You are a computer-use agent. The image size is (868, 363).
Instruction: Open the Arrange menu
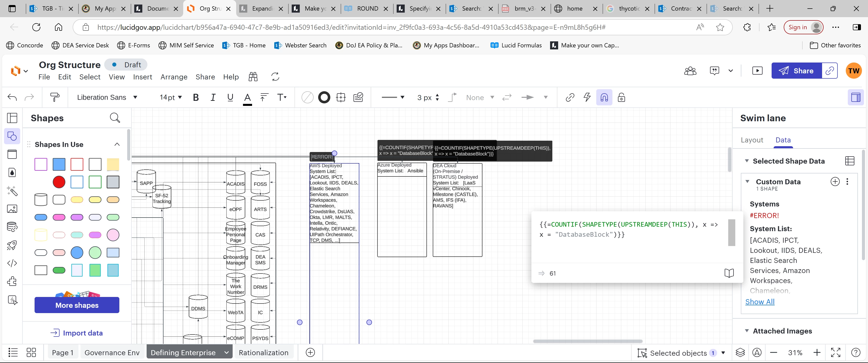pos(174,77)
